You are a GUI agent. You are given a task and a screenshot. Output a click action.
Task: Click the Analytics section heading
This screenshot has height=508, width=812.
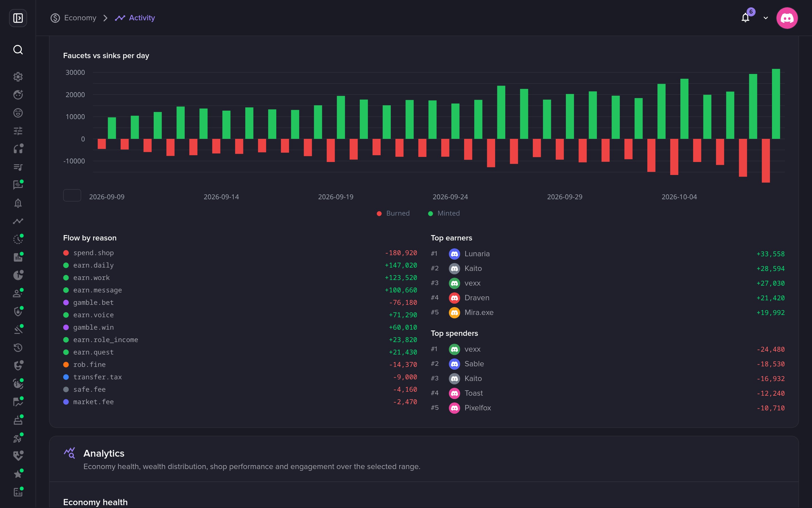104,453
